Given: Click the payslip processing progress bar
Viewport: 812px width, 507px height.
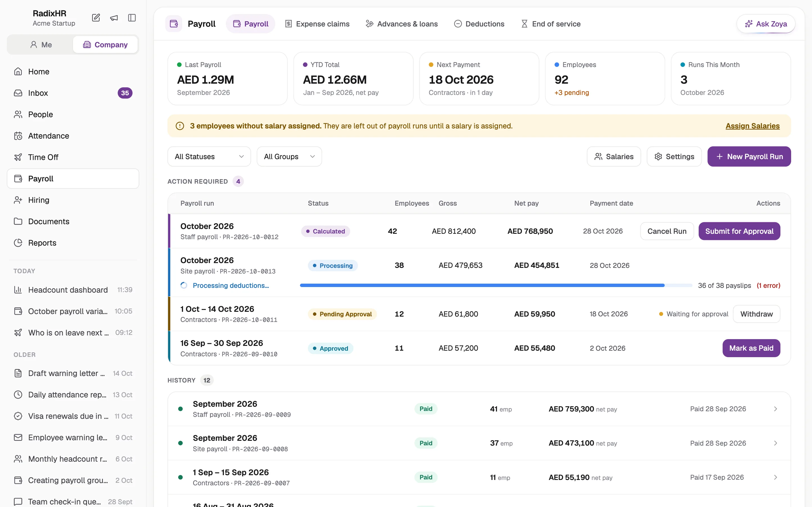Looking at the screenshot, I should coord(496,285).
